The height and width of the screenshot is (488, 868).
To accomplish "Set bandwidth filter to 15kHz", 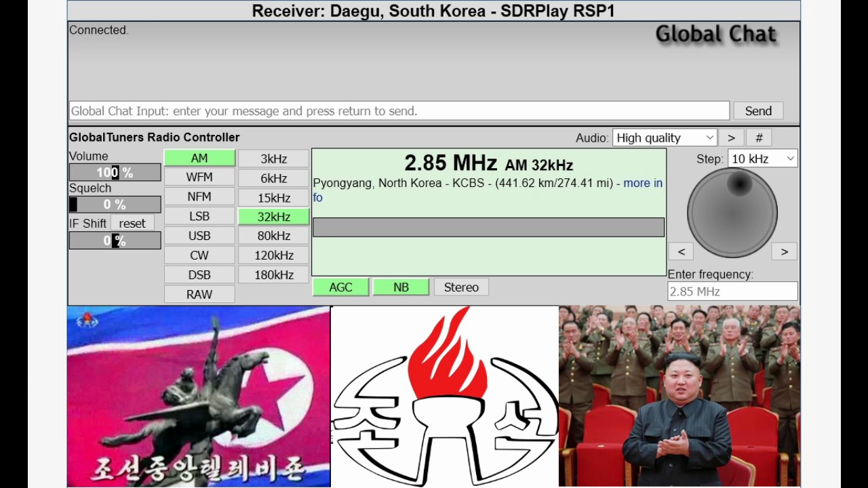I will point(274,197).
